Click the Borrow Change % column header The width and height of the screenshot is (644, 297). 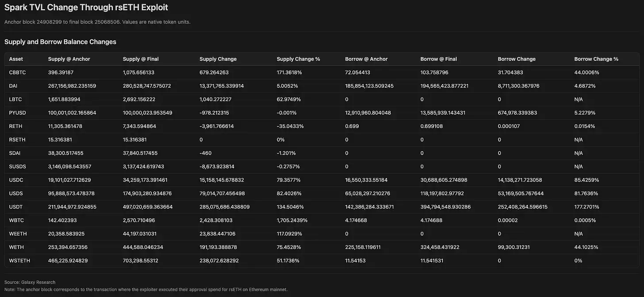(x=596, y=59)
